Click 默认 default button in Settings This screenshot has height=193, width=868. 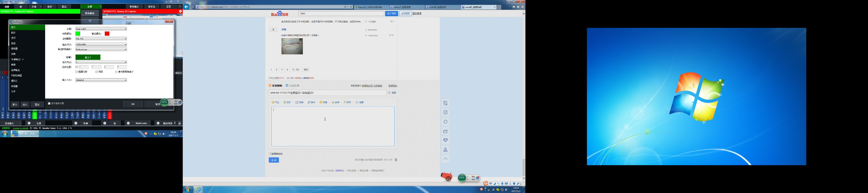(37, 105)
